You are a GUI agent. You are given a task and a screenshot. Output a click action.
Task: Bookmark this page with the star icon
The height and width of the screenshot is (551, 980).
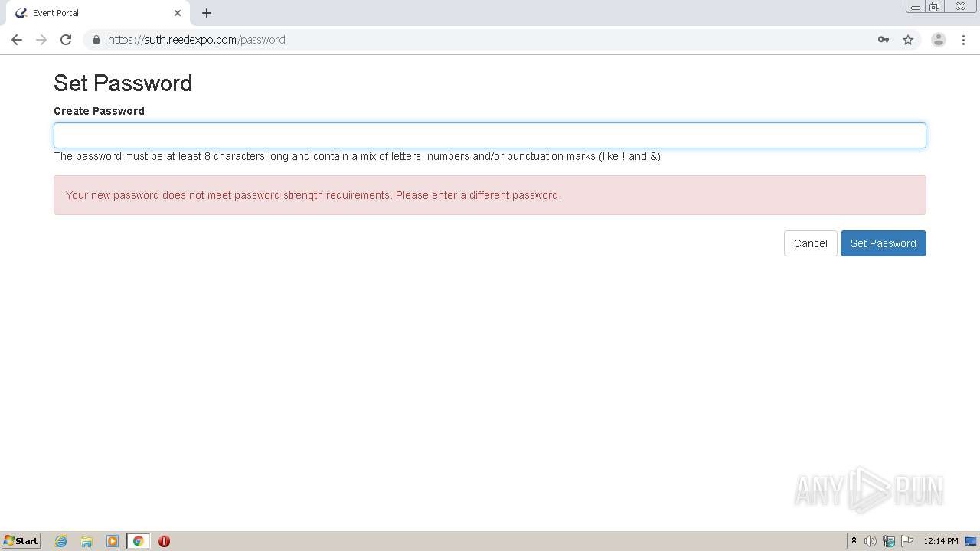[908, 40]
